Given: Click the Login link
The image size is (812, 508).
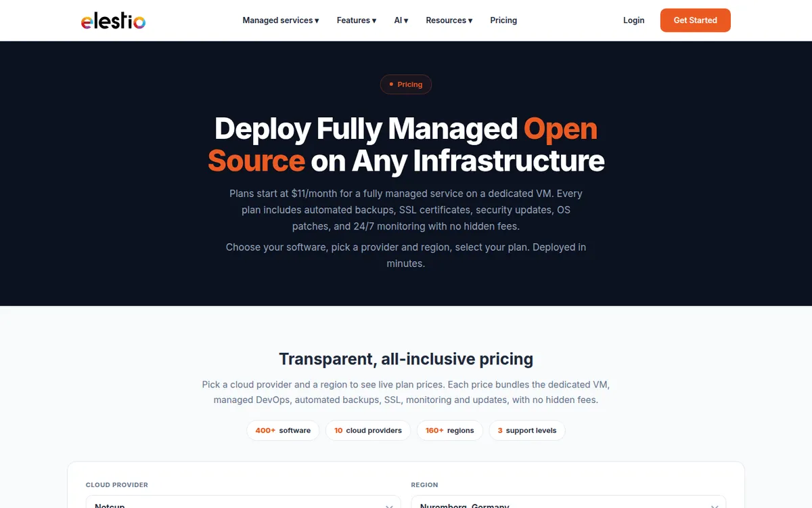Looking at the screenshot, I should coord(633,20).
